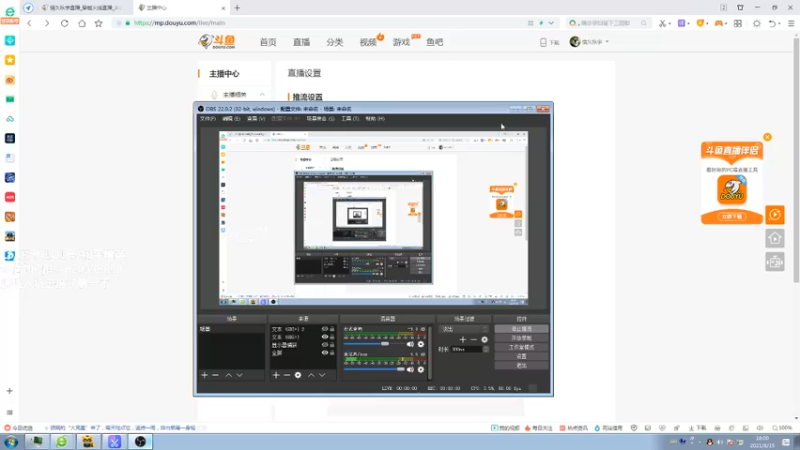Click OBS settings button in controls
Image resolution: width=800 pixels, height=450 pixels.
tap(521, 357)
